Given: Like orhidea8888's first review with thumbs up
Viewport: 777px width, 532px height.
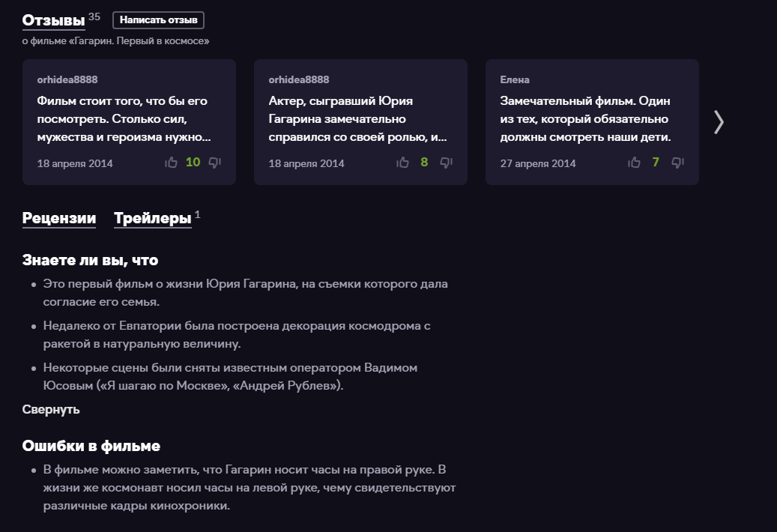Looking at the screenshot, I should [169, 162].
